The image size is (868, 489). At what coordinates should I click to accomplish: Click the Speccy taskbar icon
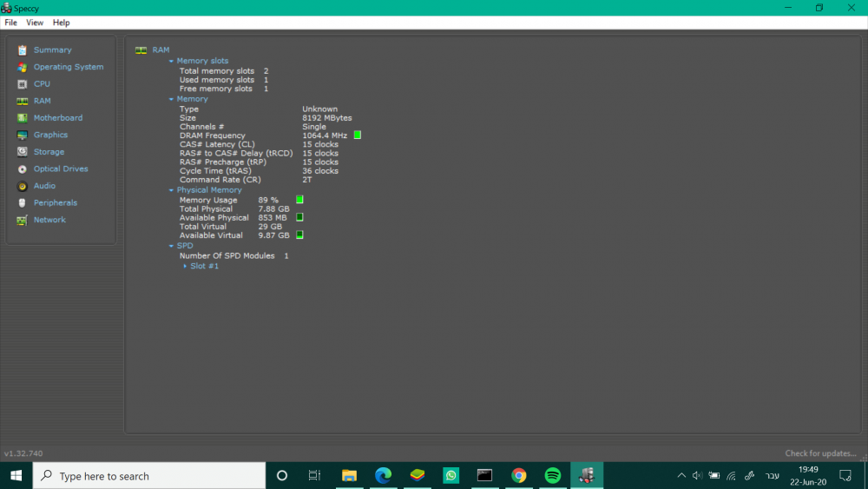[587, 475]
